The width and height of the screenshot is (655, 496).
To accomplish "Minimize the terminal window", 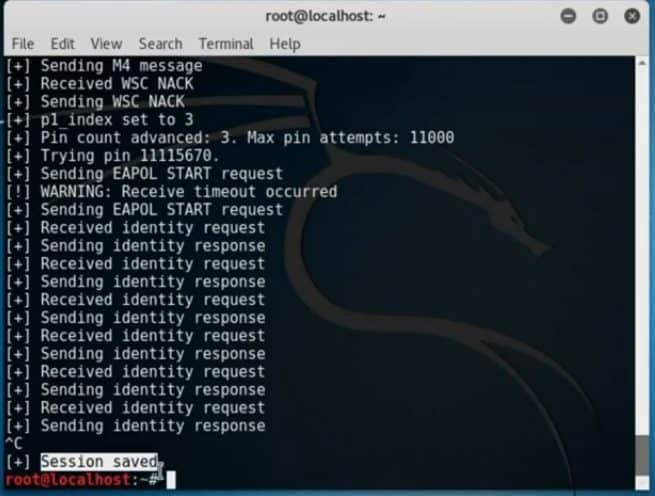I will pos(568,16).
